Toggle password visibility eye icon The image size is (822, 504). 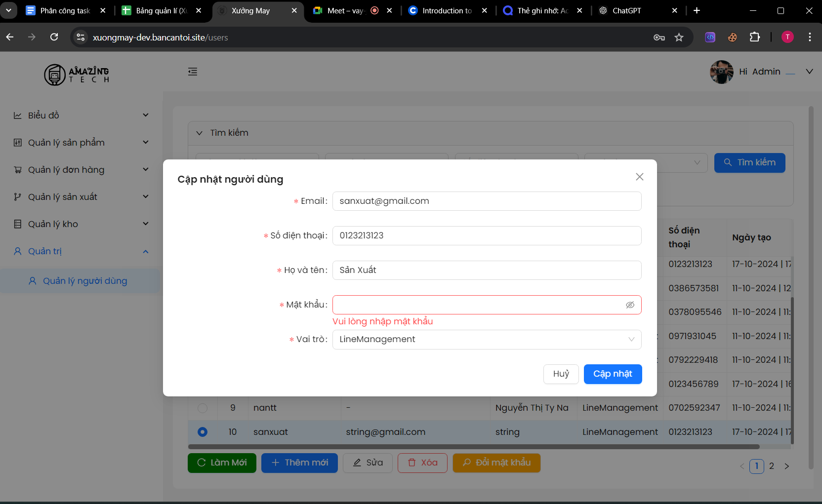[630, 305]
